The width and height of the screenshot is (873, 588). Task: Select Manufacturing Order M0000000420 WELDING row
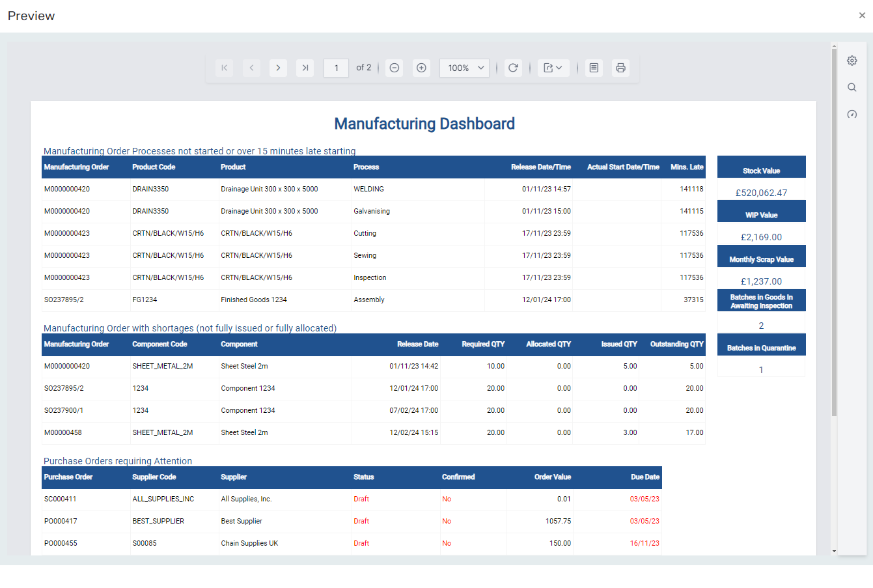pyautogui.click(x=67, y=189)
